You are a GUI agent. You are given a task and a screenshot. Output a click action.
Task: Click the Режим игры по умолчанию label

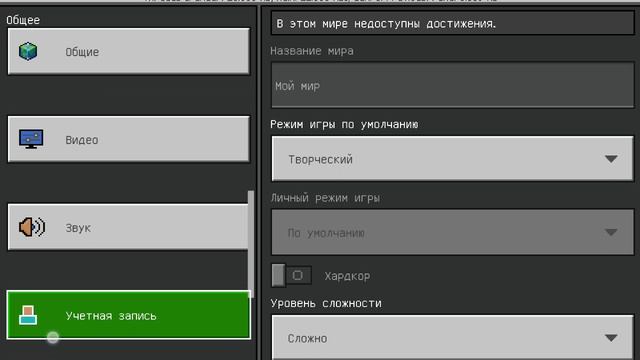[x=344, y=124]
